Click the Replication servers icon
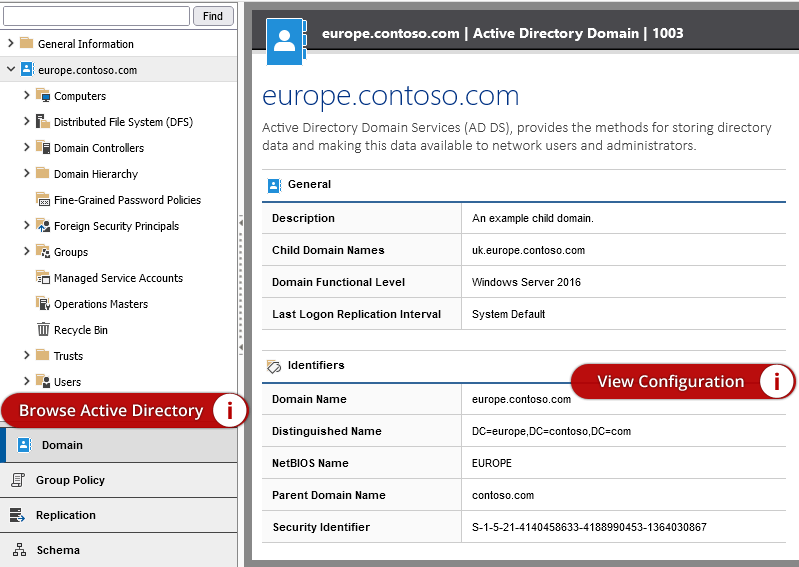The width and height of the screenshot is (799, 567). pos(17,515)
